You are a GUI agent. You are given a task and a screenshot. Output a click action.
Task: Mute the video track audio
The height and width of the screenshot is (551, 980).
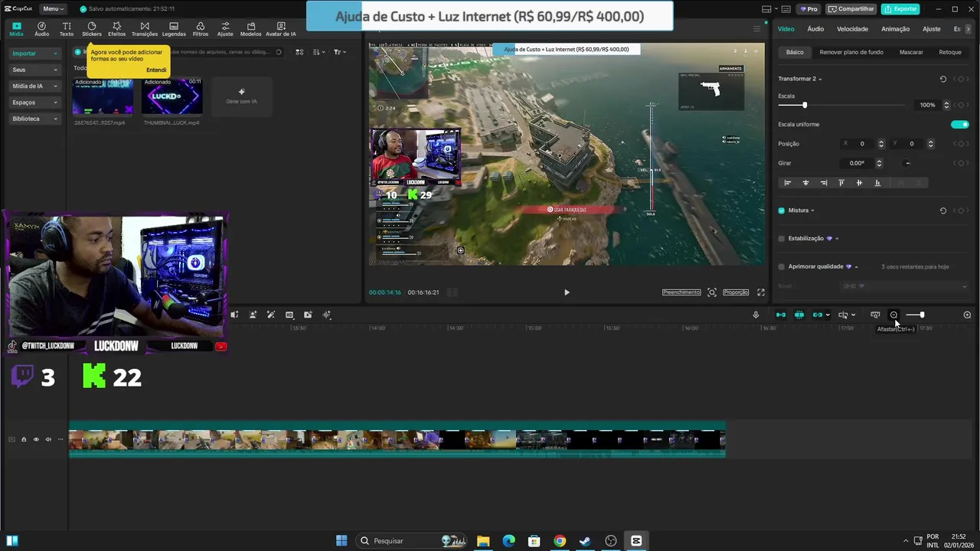(48, 439)
